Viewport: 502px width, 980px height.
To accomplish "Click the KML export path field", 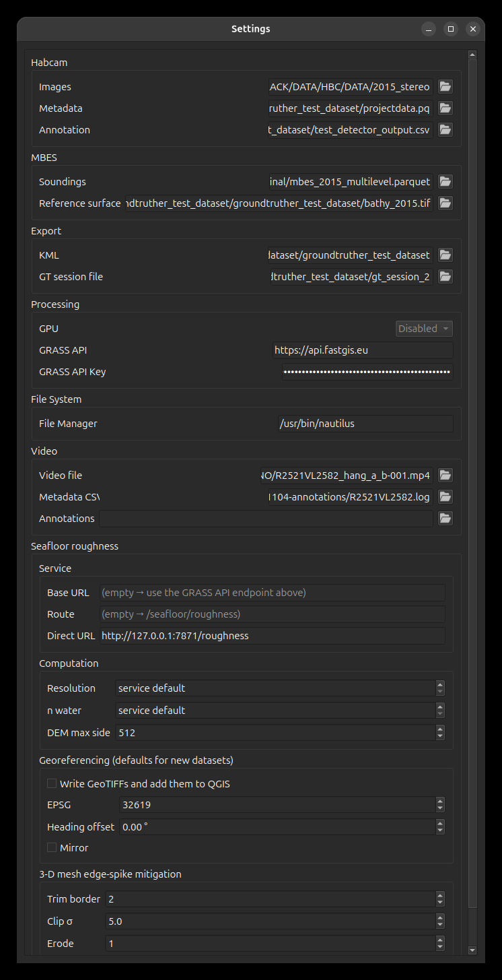I will tap(349, 255).
